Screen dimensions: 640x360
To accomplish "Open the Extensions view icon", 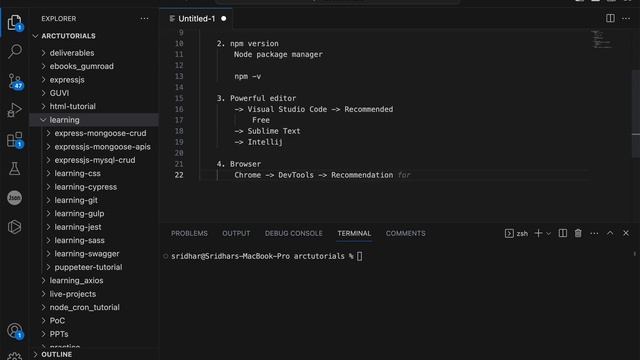I will point(15,140).
